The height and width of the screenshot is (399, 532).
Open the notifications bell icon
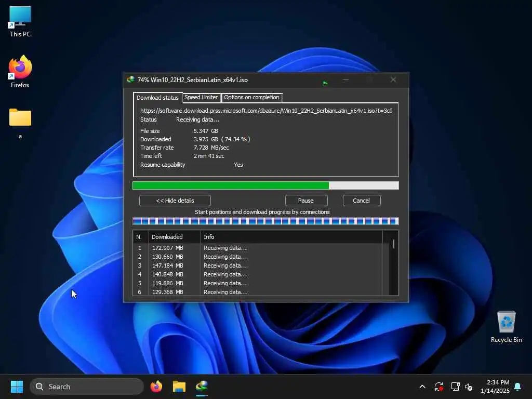pos(518,387)
